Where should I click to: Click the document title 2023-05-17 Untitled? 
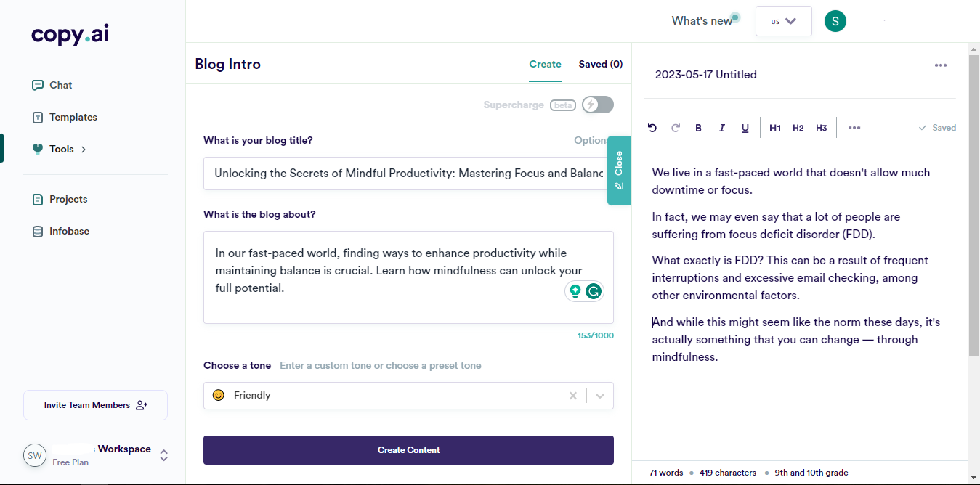pyautogui.click(x=706, y=74)
